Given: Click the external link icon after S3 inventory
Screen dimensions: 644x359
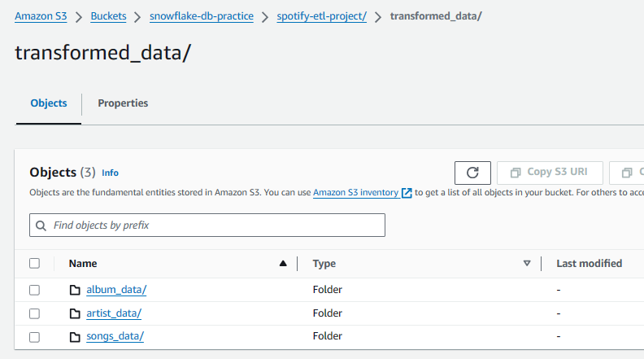Looking at the screenshot, I should click(x=407, y=193).
